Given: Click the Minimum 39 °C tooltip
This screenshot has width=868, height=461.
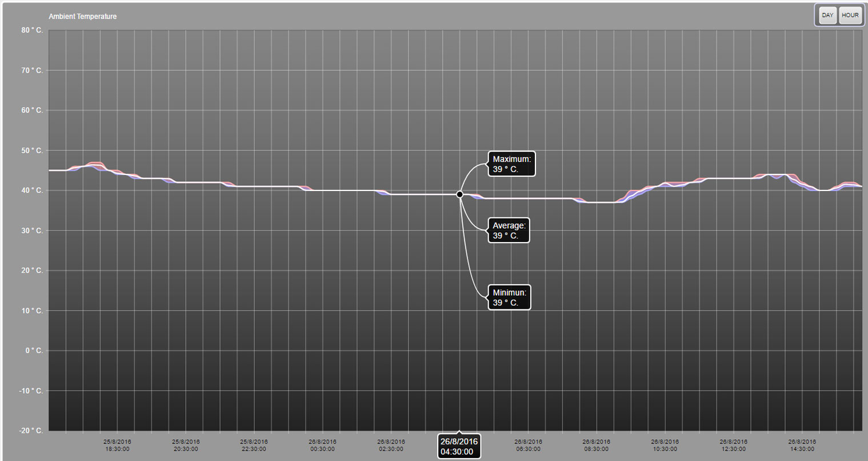Looking at the screenshot, I should (x=509, y=297).
